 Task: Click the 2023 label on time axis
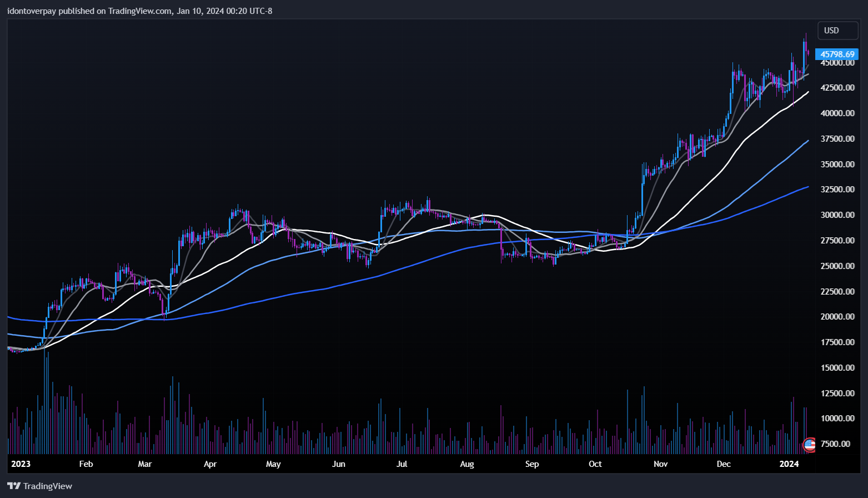point(21,464)
